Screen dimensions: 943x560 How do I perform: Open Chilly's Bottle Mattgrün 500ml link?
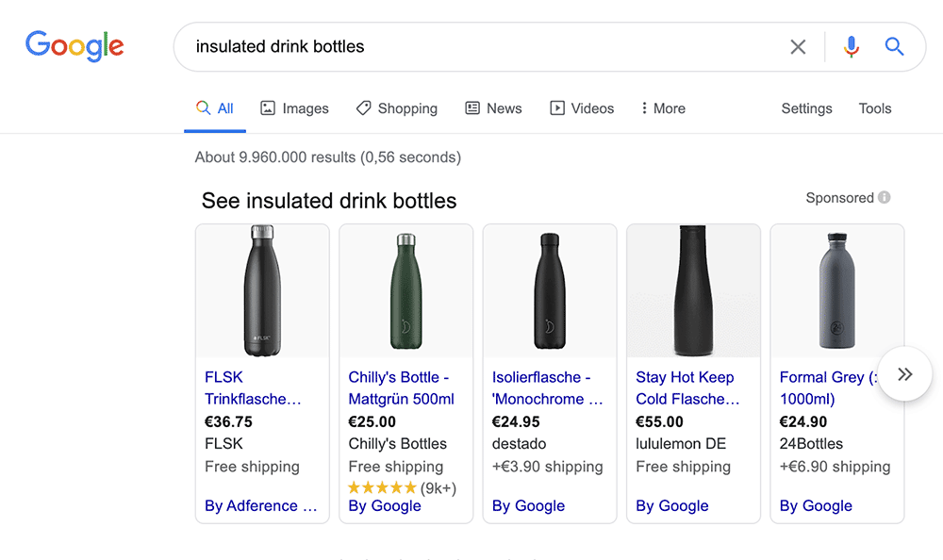pyautogui.click(x=401, y=387)
